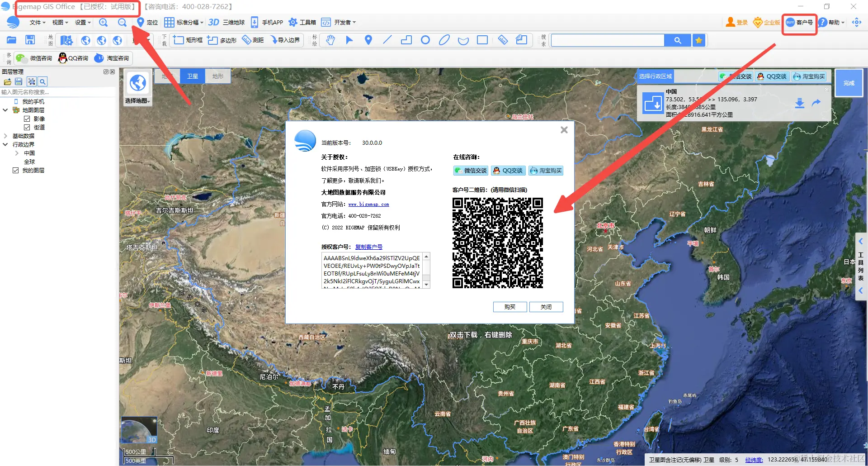Screen dimensions: 868x466
Task: Click the main toolbar search input field
Action: tap(608, 41)
